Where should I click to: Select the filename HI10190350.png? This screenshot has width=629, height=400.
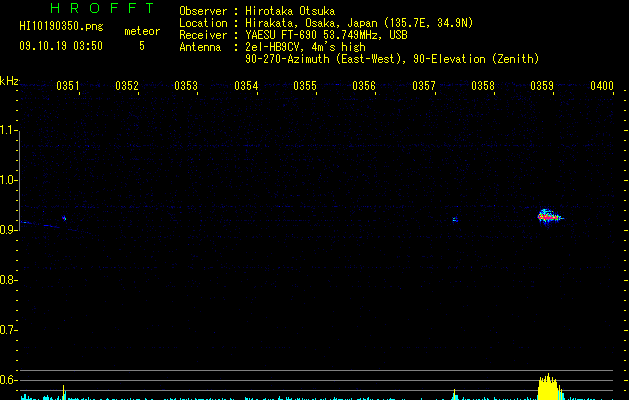tap(61, 26)
